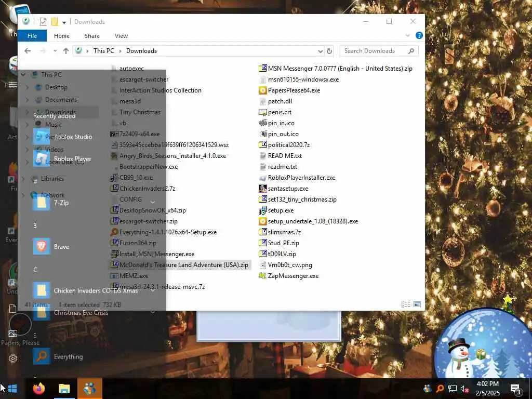This screenshot has width=532, height=399.
Task: Click Everything search tray icon
Action: pos(440,389)
